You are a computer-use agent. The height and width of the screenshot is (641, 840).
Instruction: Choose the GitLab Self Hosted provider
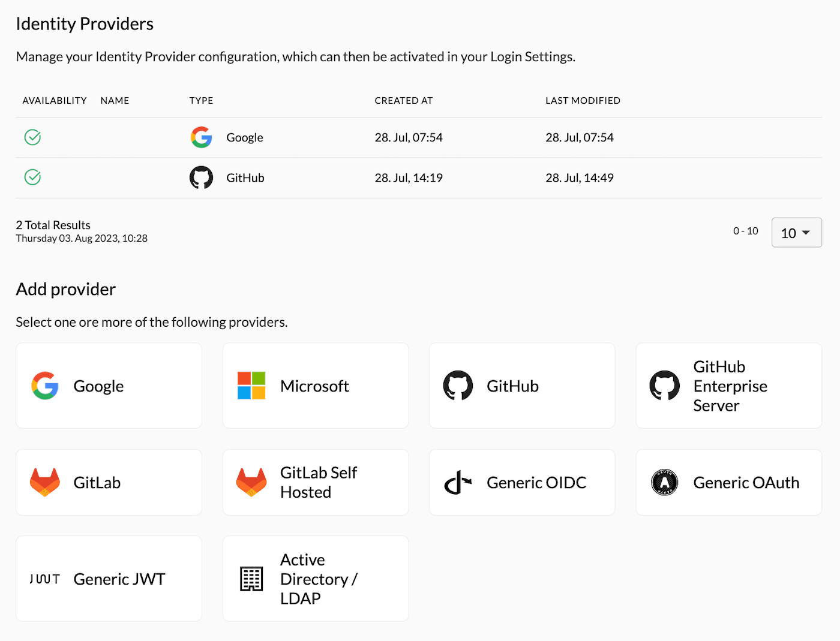pyautogui.click(x=316, y=482)
